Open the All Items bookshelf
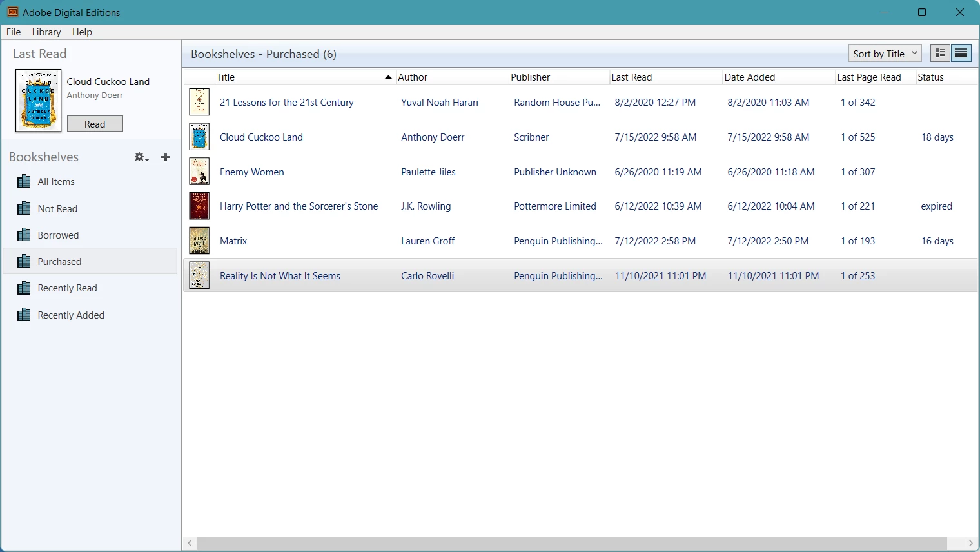 90,182
